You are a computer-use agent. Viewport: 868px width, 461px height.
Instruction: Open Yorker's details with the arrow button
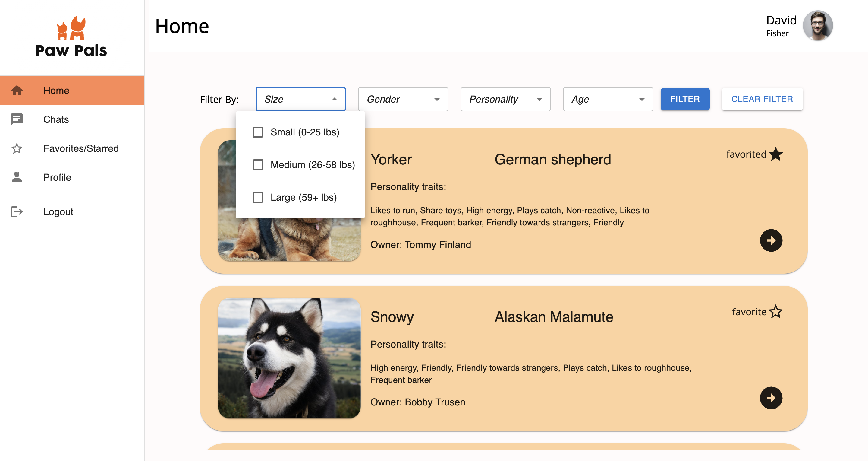tap(771, 240)
